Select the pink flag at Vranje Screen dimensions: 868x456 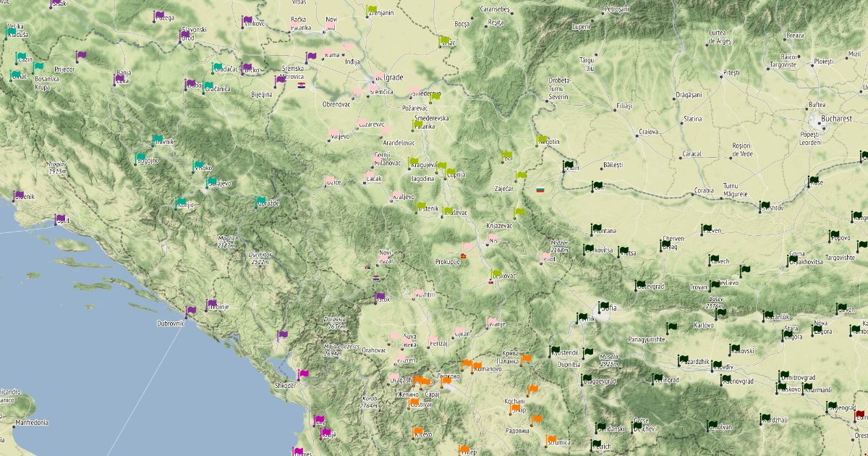(493, 322)
